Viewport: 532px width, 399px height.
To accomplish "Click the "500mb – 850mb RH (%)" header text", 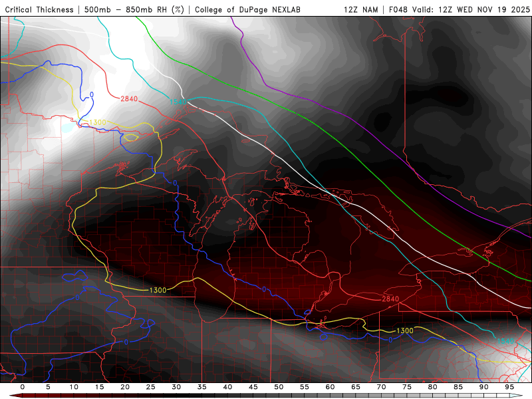I will 134,10.
